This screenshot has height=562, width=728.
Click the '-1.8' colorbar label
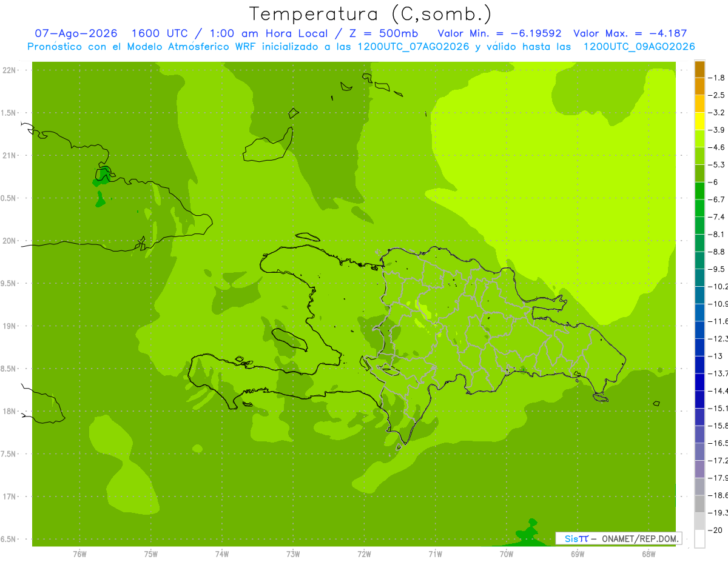point(716,78)
